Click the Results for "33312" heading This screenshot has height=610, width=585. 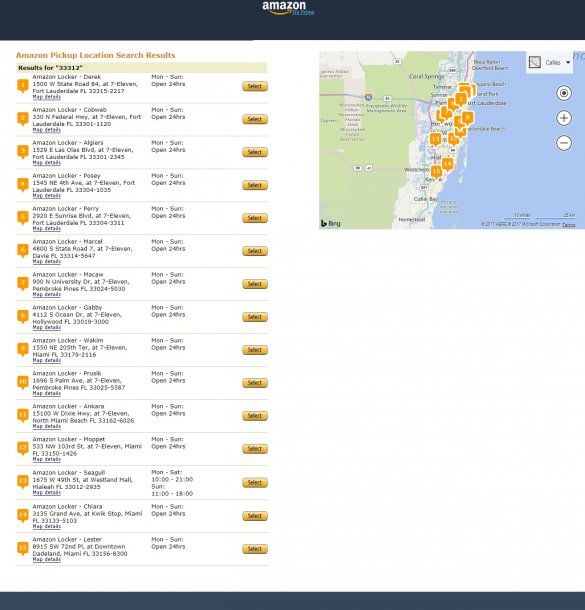[51, 68]
